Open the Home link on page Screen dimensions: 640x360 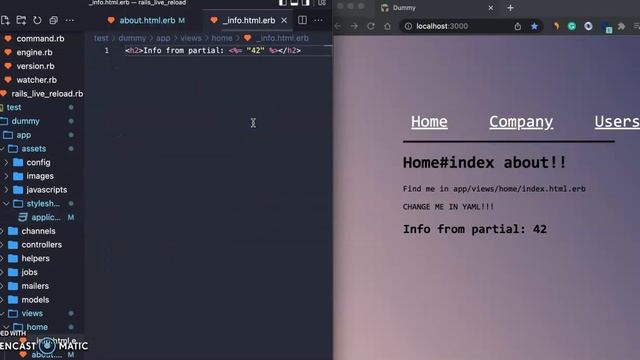click(429, 122)
